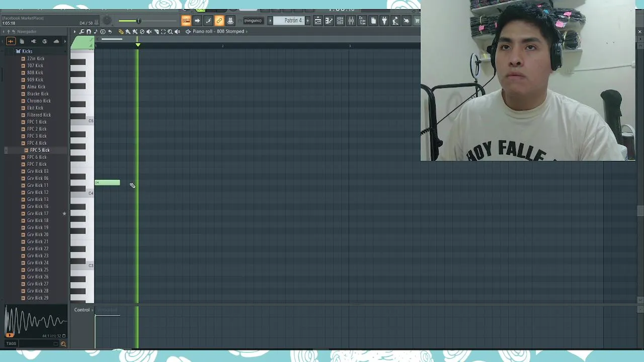Select FPC 5 Kick in browser
Image resolution: width=644 pixels, height=362 pixels.
coord(40,150)
